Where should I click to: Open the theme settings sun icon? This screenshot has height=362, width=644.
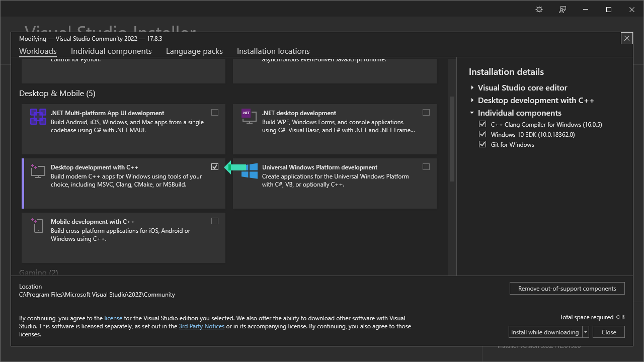[x=539, y=10]
